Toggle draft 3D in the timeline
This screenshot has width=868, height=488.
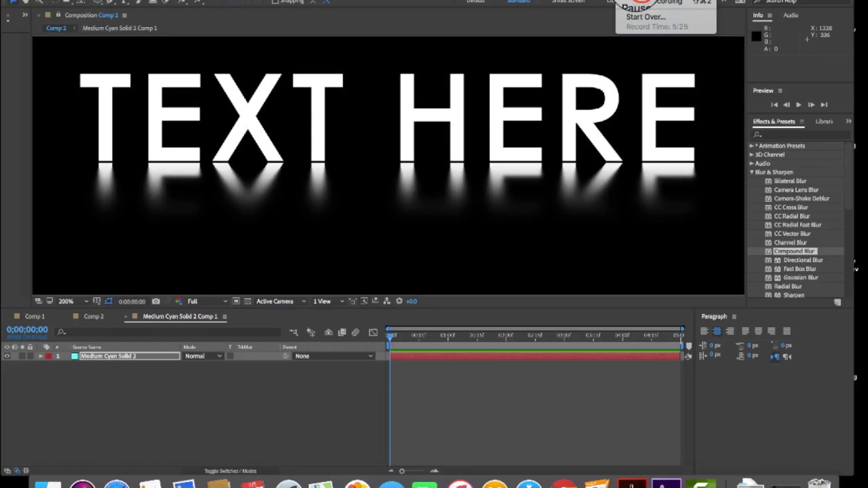tap(311, 332)
